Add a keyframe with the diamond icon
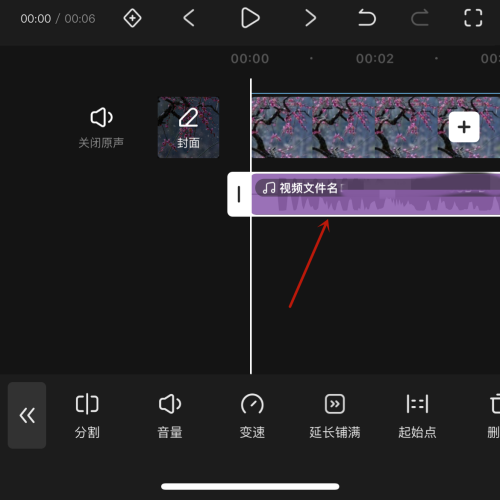 (x=132, y=18)
